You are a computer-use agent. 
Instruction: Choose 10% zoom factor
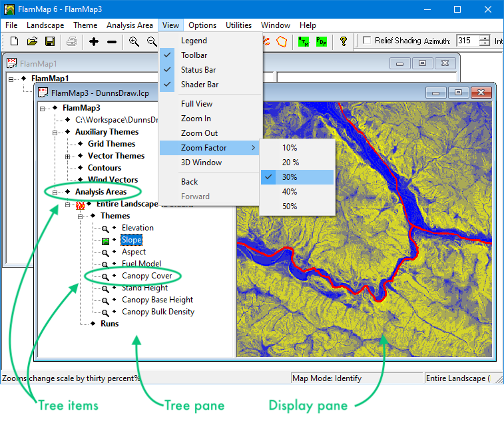pos(297,148)
